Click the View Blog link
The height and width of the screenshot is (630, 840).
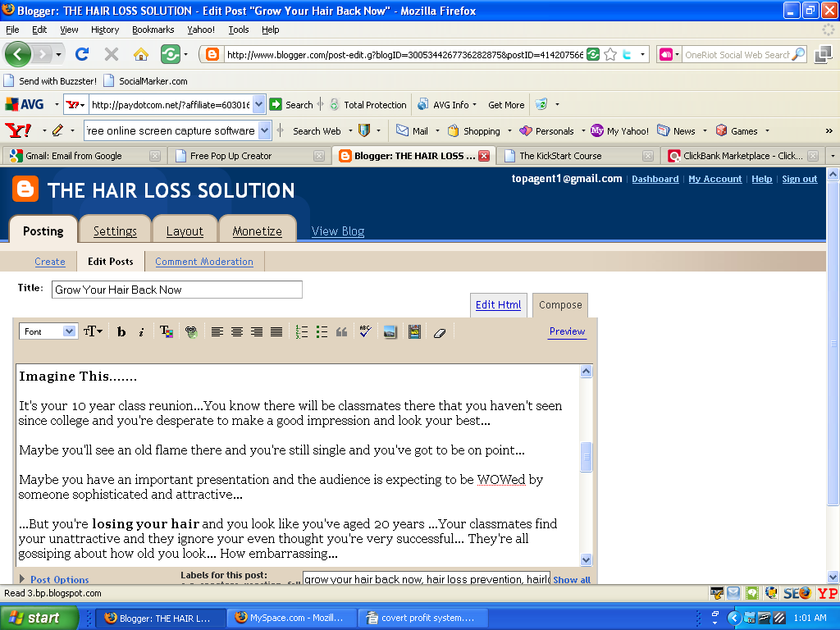338,231
